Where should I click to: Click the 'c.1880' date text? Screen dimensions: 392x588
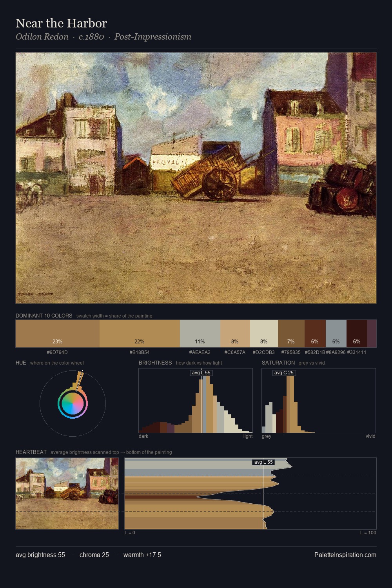pos(91,36)
